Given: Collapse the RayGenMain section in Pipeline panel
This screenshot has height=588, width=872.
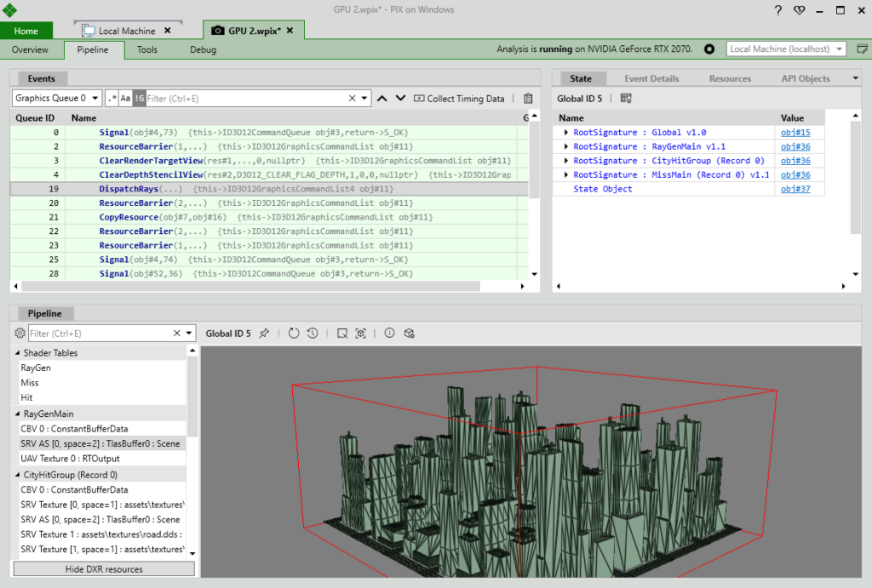Looking at the screenshot, I should click(x=19, y=414).
